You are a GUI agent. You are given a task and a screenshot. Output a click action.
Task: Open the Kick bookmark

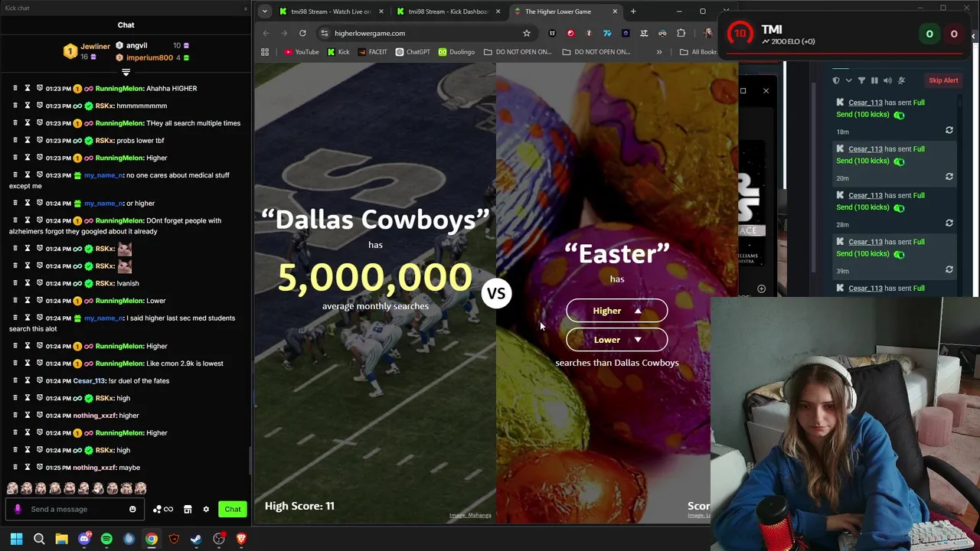(338, 52)
